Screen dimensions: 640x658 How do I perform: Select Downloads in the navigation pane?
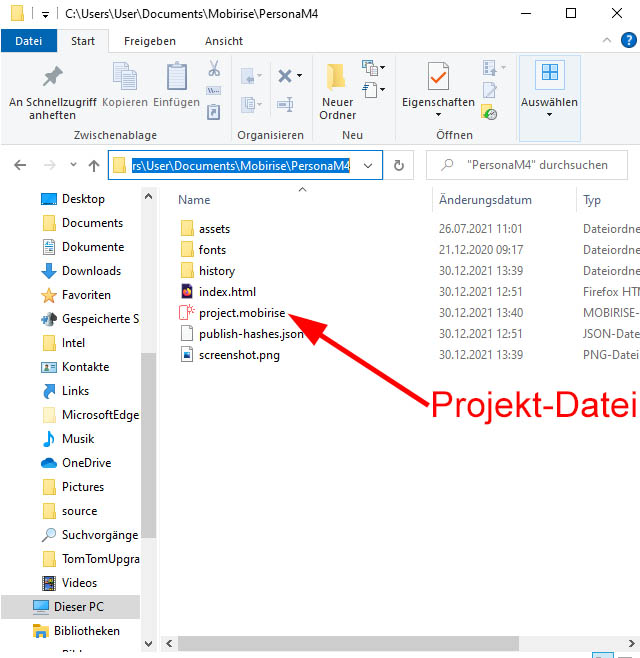pyautogui.click(x=91, y=271)
